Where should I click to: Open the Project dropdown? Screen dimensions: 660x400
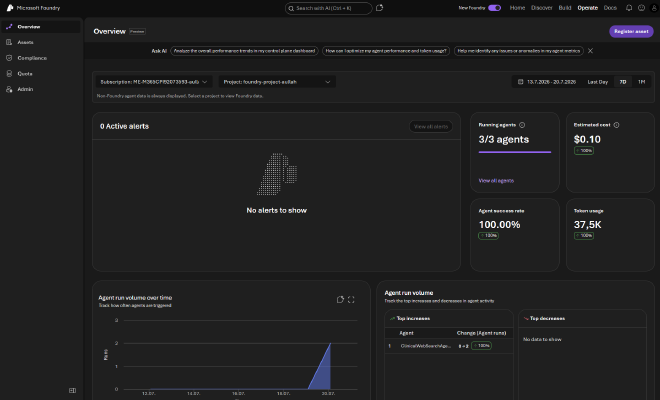pyautogui.click(x=277, y=82)
